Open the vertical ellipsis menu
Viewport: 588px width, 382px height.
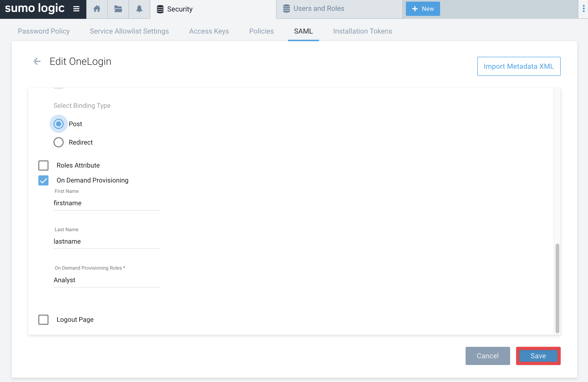pos(584,9)
